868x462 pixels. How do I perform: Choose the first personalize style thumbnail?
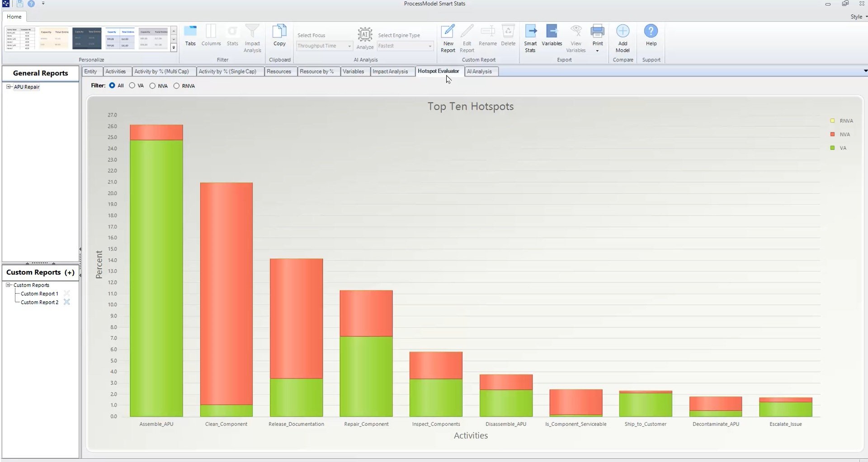20,39
